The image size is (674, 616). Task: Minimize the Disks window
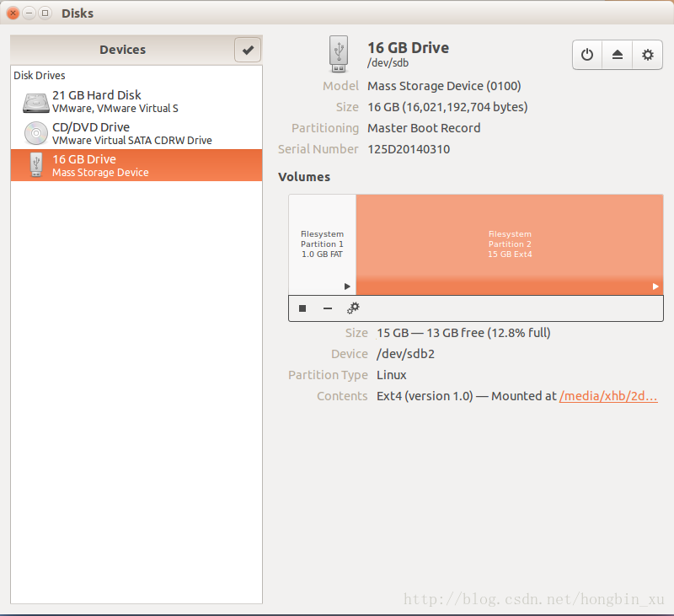tap(29, 13)
